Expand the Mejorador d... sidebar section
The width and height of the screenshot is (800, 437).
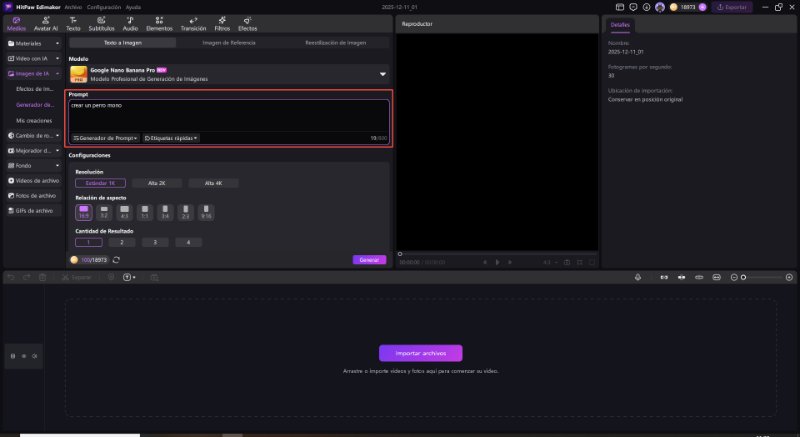(x=34, y=150)
